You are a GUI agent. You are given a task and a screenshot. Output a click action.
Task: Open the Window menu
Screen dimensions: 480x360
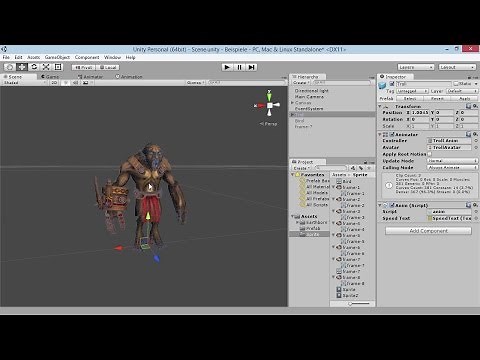click(x=112, y=57)
